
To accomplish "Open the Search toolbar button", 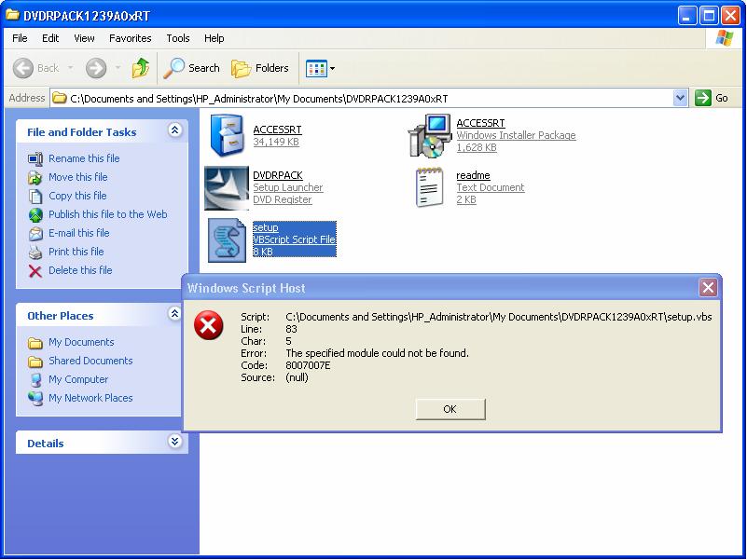I will (x=191, y=68).
